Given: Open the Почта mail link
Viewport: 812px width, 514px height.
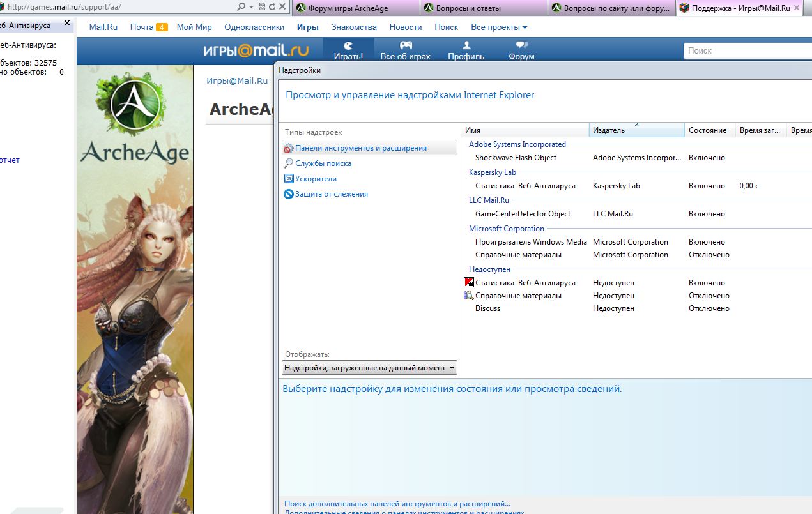Looking at the screenshot, I should 142,27.
